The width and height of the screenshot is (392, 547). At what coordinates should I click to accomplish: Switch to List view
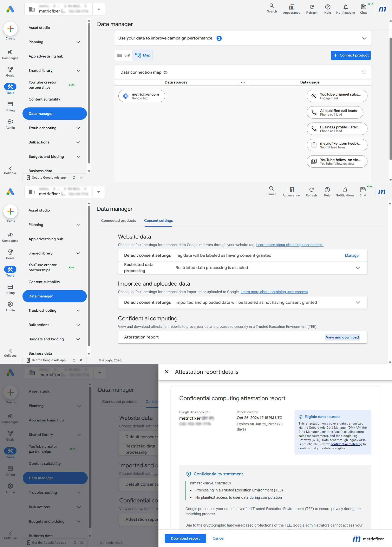[x=124, y=55]
